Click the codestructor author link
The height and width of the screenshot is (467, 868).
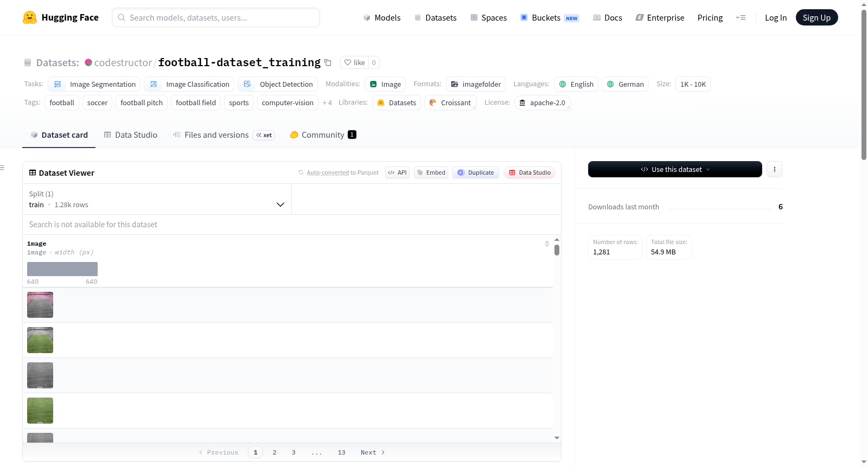pyautogui.click(x=123, y=62)
